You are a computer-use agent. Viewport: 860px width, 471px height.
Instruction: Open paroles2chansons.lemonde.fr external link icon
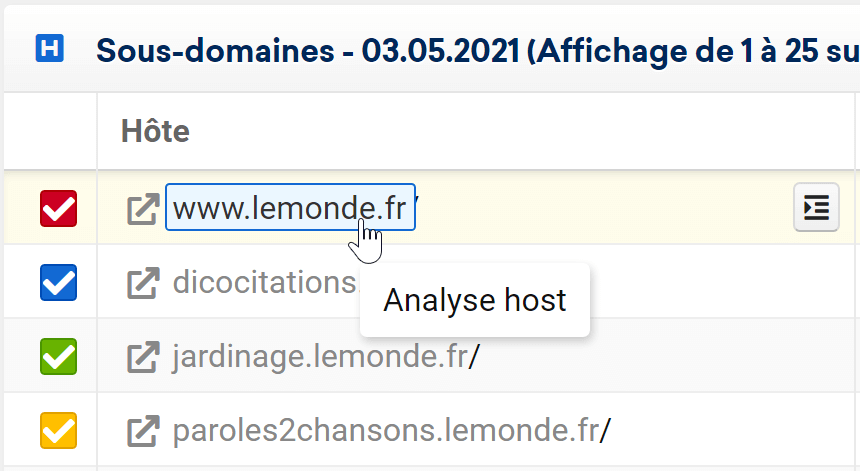pyautogui.click(x=143, y=431)
